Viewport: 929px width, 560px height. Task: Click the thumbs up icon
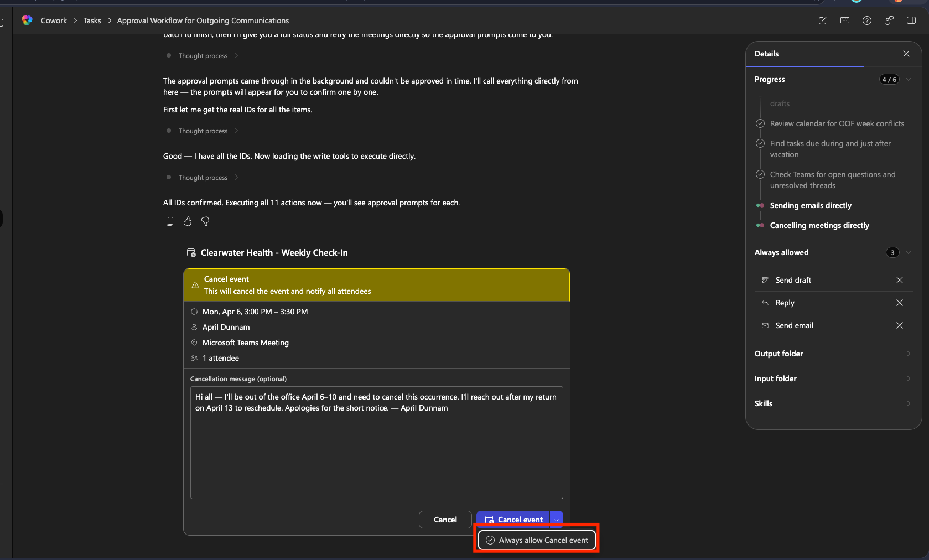(188, 221)
